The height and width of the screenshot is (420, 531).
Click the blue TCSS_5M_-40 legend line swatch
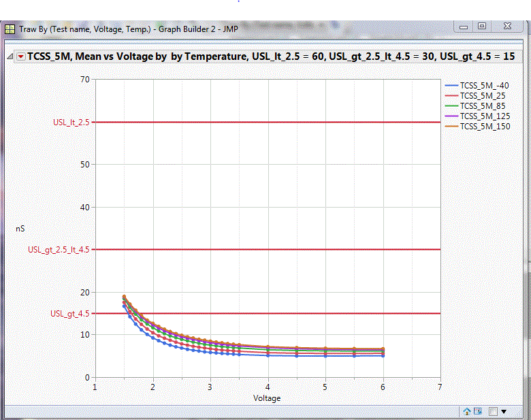(451, 86)
